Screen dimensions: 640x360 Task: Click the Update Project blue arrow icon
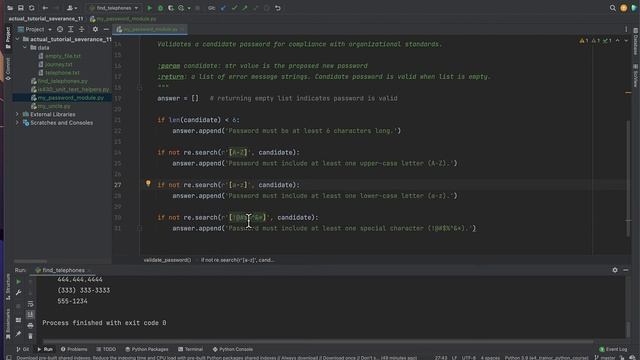[223, 8]
